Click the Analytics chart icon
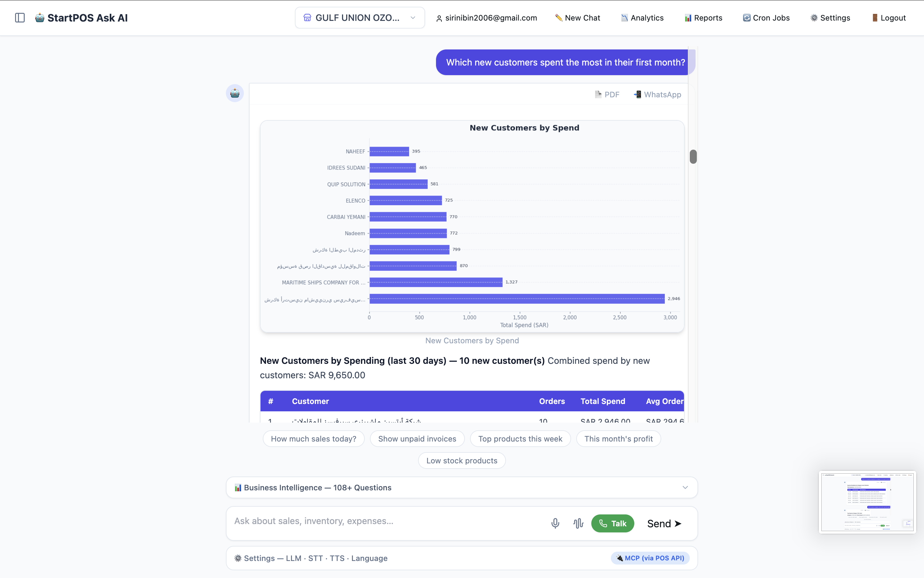The height and width of the screenshot is (578, 924). pos(624,18)
